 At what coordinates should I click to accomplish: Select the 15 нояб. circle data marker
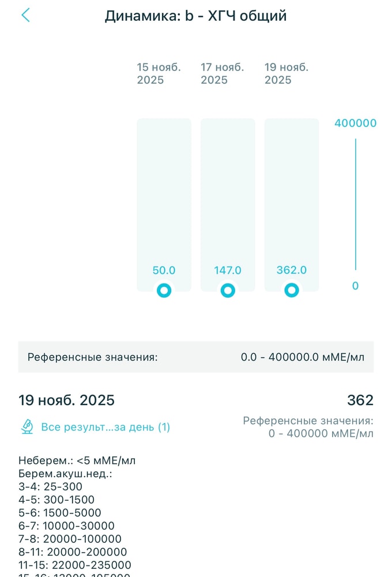click(x=164, y=290)
